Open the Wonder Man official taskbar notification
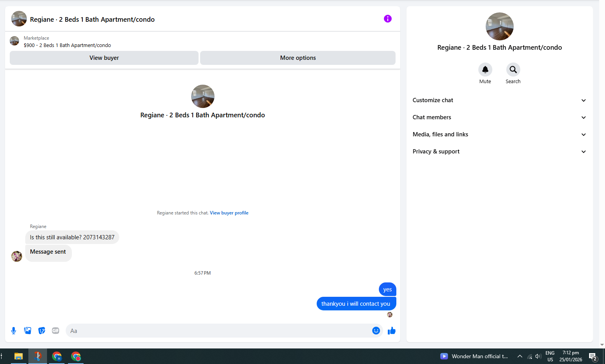This screenshot has width=605, height=364. [x=474, y=356]
